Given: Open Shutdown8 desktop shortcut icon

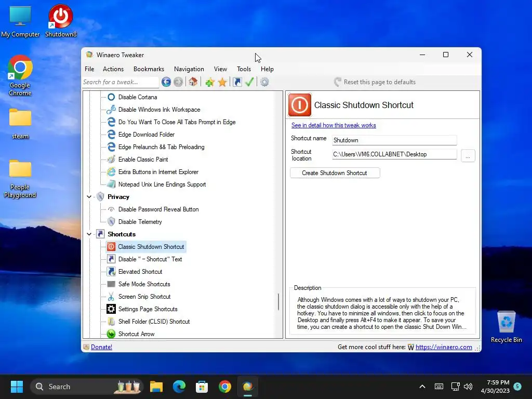Looking at the screenshot, I should (x=61, y=16).
